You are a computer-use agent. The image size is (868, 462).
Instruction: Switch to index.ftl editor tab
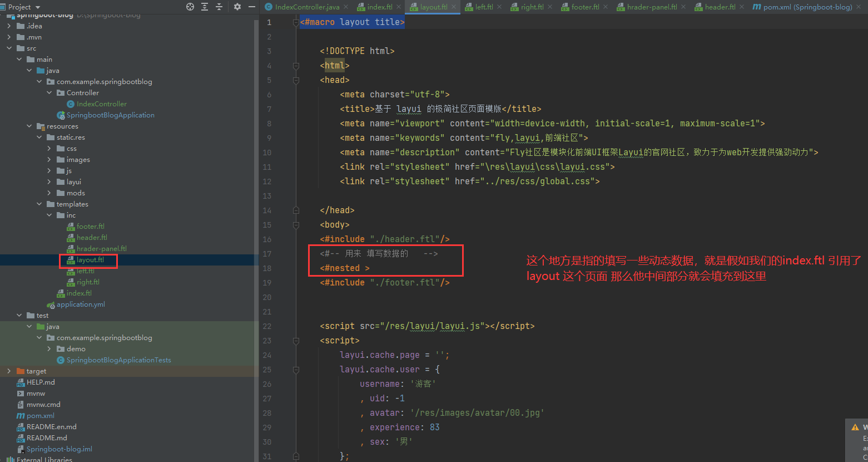tap(380, 7)
